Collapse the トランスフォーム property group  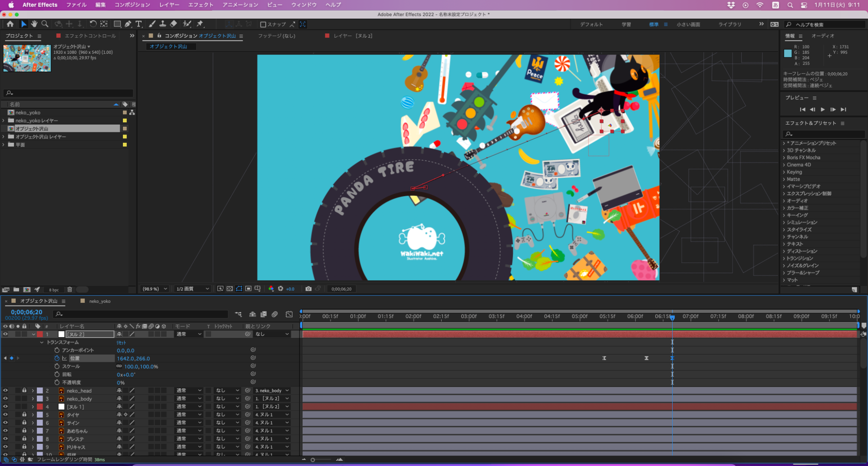click(x=42, y=342)
